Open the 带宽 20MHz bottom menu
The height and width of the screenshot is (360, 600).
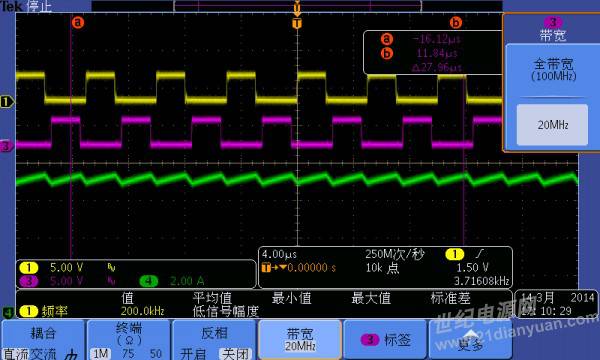[x=300, y=340]
